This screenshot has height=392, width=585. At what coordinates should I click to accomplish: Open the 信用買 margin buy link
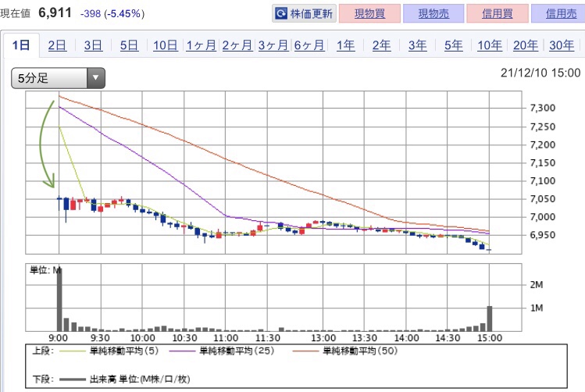click(498, 14)
